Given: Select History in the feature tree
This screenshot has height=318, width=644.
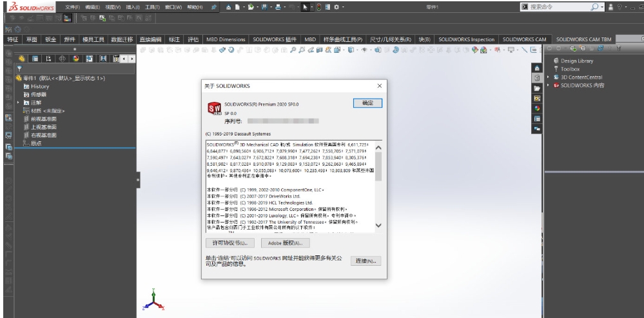Looking at the screenshot, I should click(x=40, y=86).
